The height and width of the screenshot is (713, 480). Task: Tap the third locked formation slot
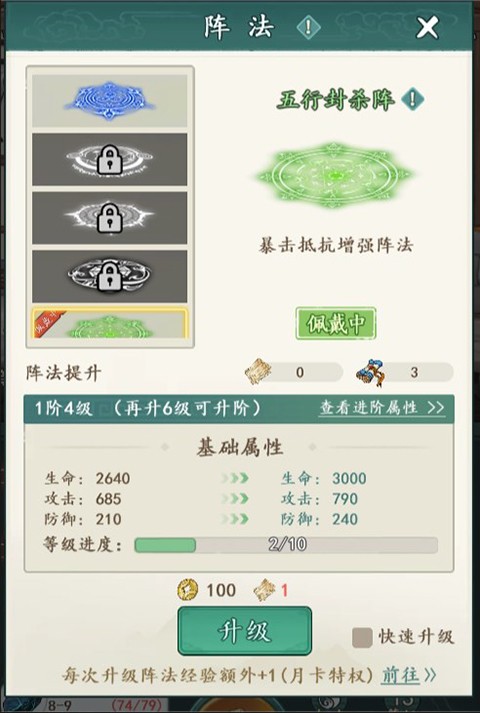tap(110, 276)
